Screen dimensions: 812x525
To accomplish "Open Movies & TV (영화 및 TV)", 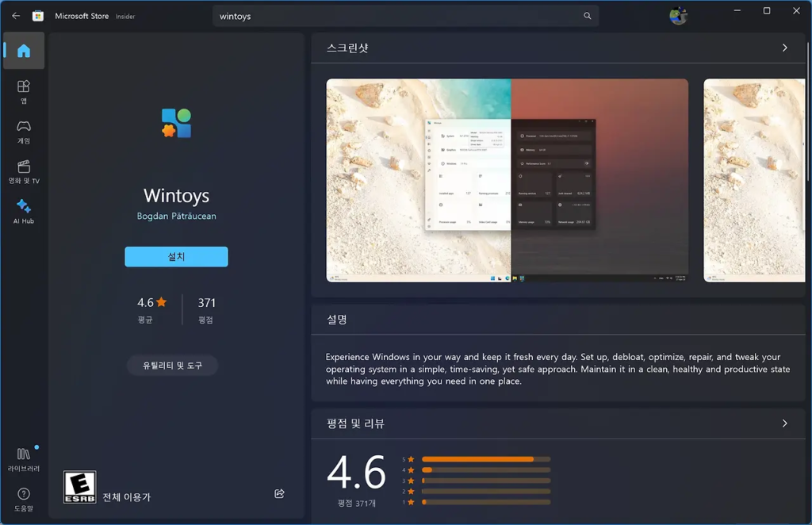I will (x=23, y=172).
